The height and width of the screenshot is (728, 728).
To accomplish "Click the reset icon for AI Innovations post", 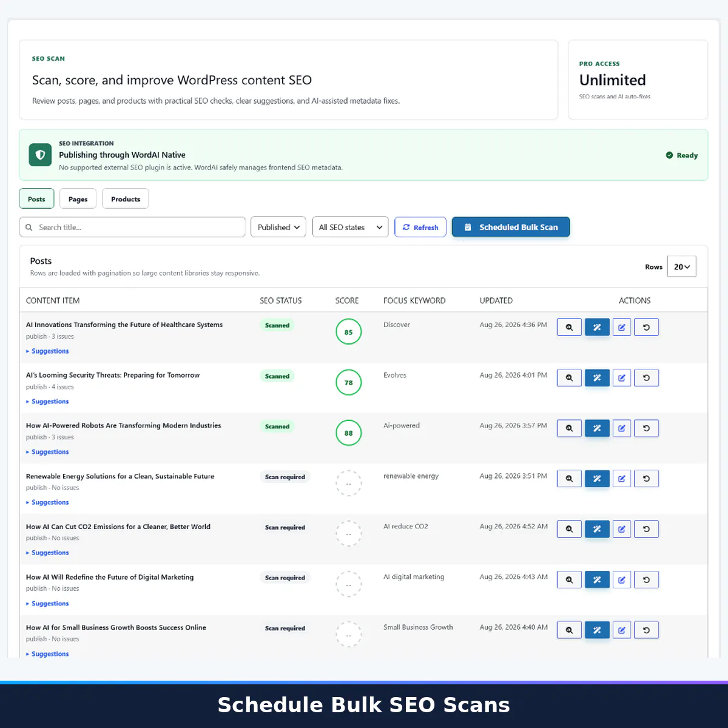I will pyautogui.click(x=646, y=328).
